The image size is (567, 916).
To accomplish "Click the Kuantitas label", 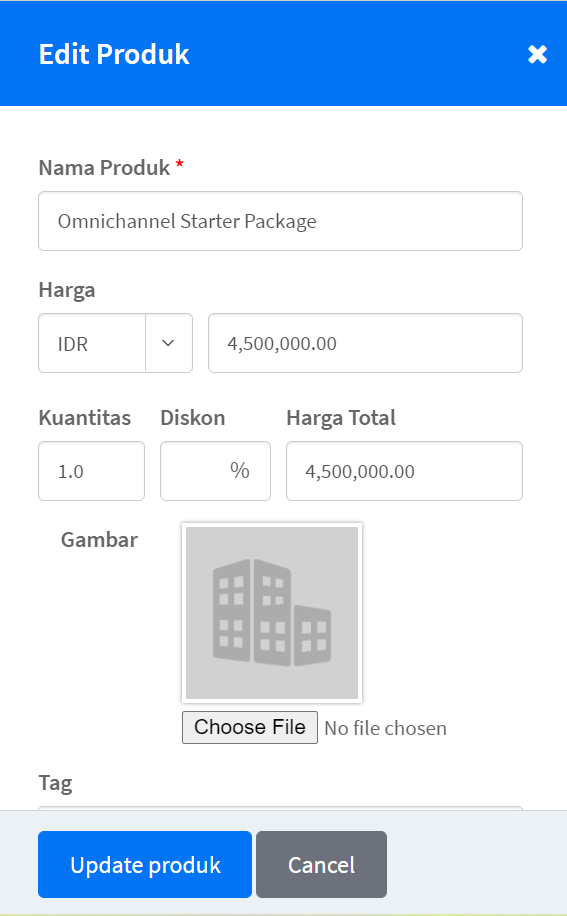I will point(85,418).
